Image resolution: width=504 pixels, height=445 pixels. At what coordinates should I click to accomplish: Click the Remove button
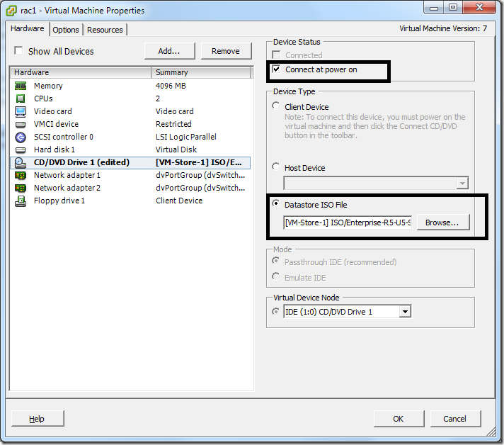226,51
